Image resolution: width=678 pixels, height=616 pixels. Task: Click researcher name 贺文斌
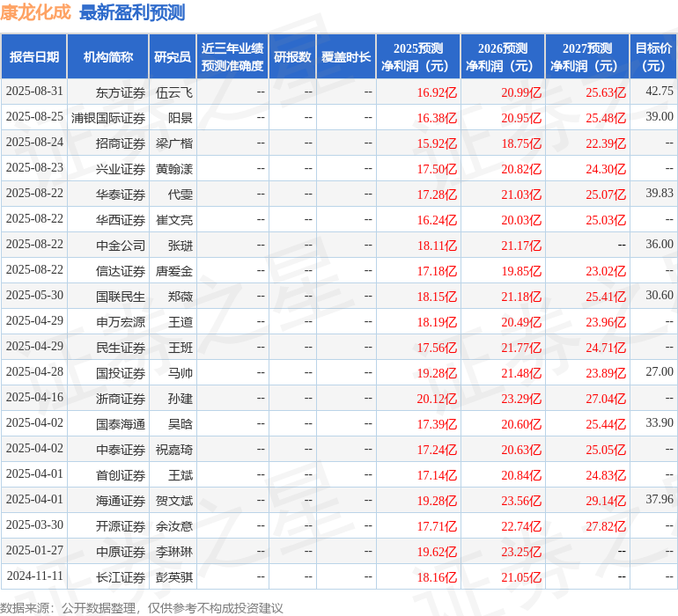[174, 501]
